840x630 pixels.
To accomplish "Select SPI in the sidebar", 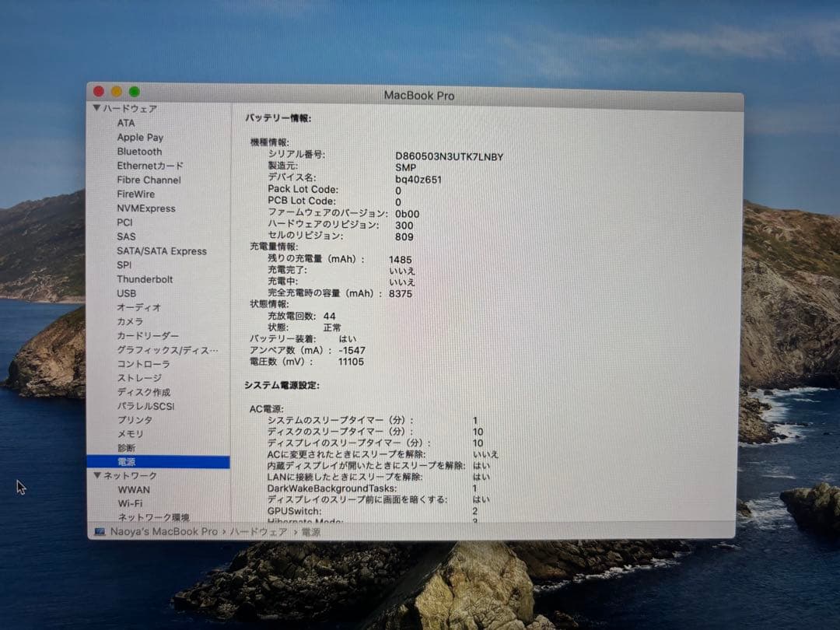I will coord(124,264).
